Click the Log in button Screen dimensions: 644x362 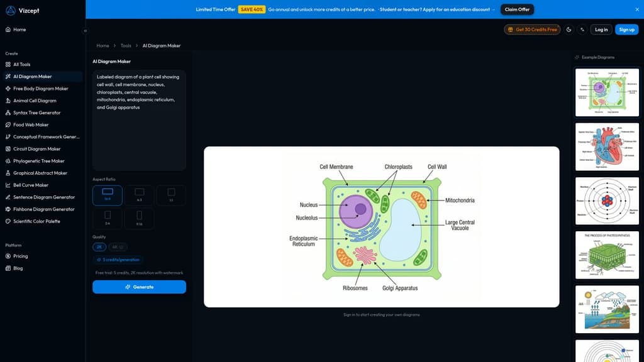click(x=601, y=30)
